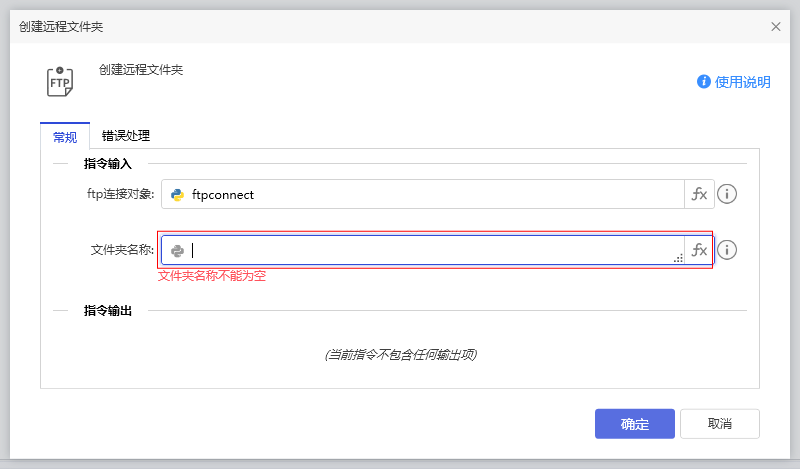Open fx expression editor for ftp连接对象
The height and width of the screenshot is (469, 800).
699,195
